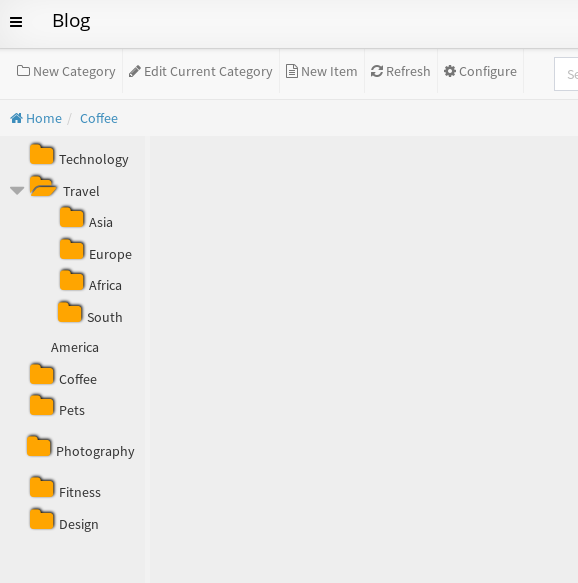Select the Pets category
Image resolution: width=578 pixels, height=583 pixels.
click(72, 410)
